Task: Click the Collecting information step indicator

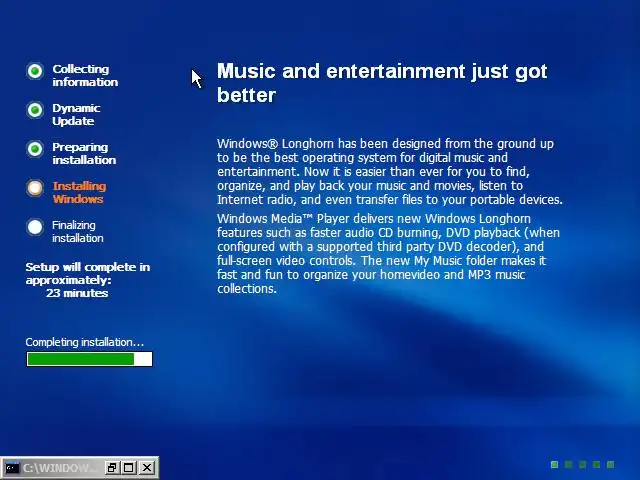Action: click(35, 71)
